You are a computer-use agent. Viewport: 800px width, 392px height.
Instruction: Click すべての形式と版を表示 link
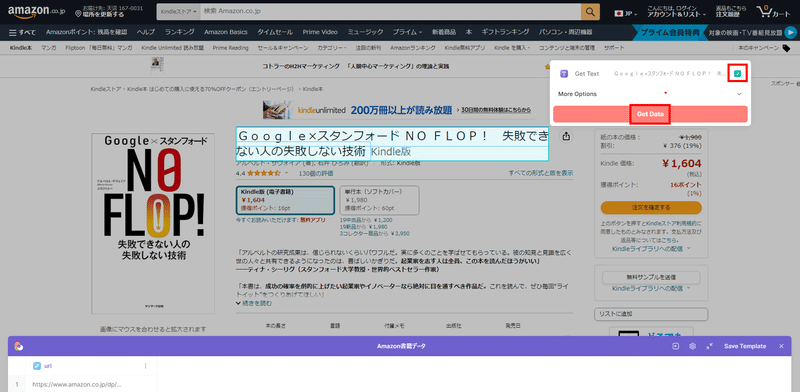[x=541, y=173]
